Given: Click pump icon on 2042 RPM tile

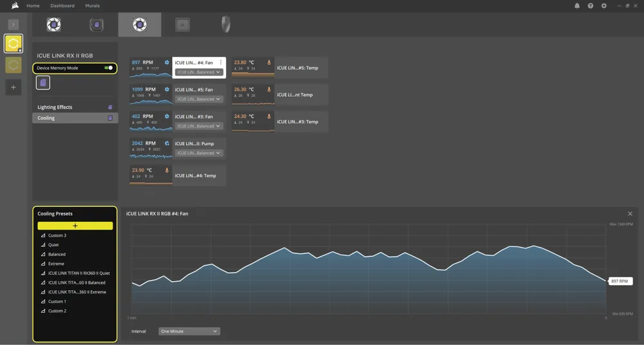Looking at the screenshot, I should [167, 144].
